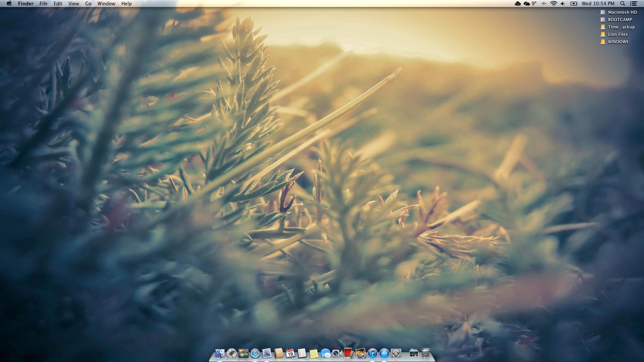Open the Finder application menu

(x=25, y=3)
